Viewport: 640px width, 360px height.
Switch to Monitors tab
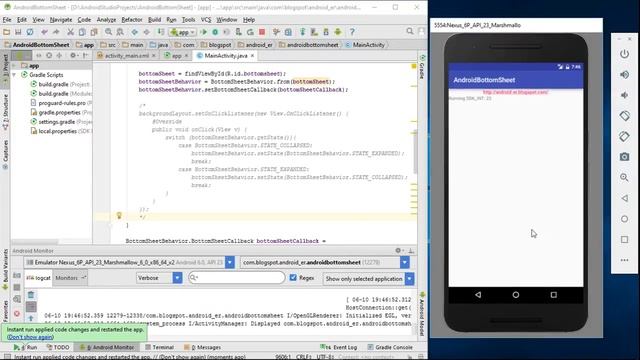coord(70,278)
